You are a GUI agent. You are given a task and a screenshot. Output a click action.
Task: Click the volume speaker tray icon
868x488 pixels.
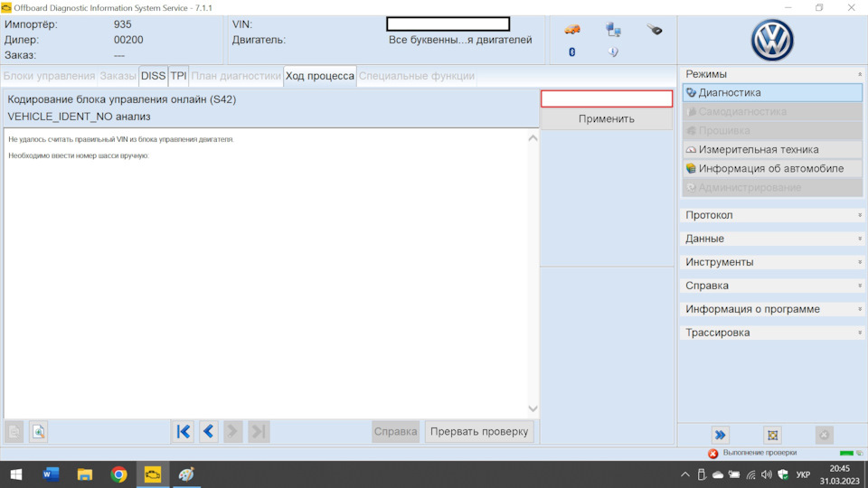767,474
